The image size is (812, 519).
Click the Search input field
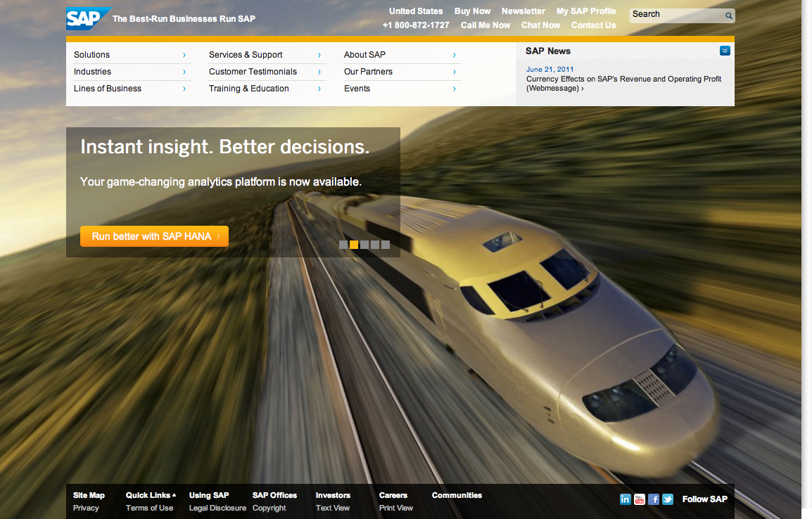tap(675, 15)
